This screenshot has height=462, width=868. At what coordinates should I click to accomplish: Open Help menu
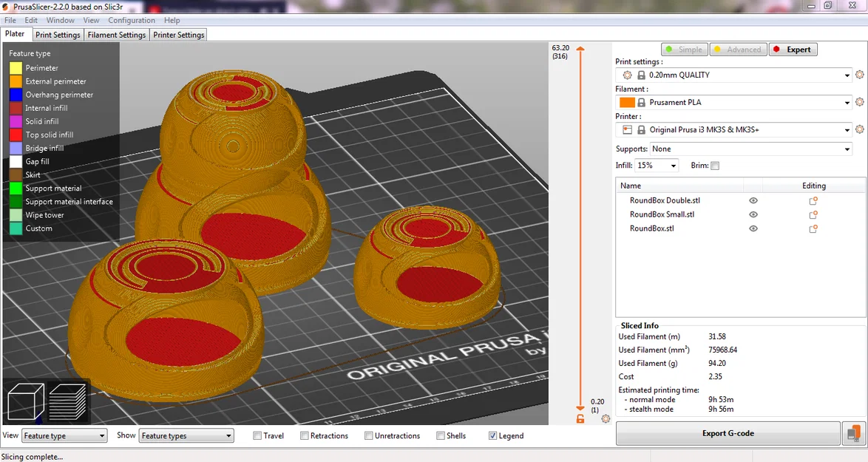172,20
